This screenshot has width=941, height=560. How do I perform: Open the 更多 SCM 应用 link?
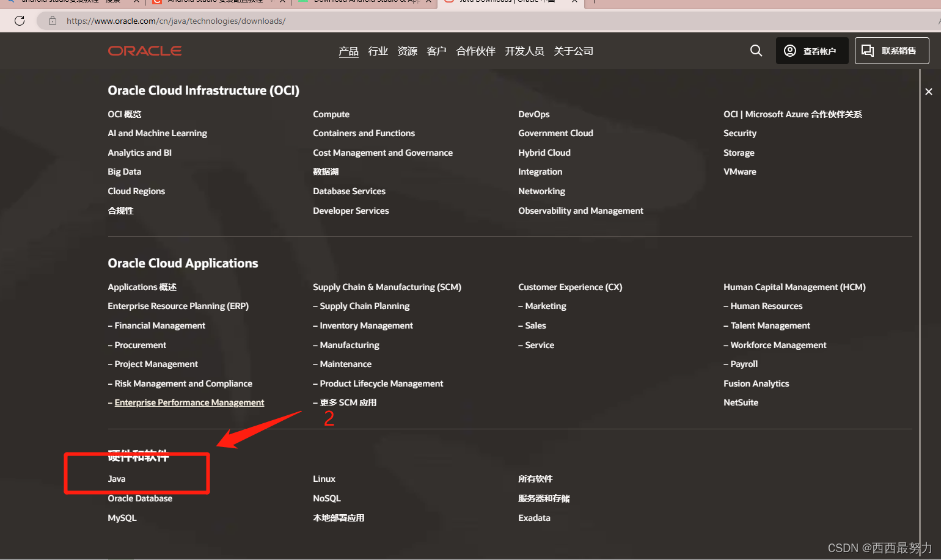[348, 402]
